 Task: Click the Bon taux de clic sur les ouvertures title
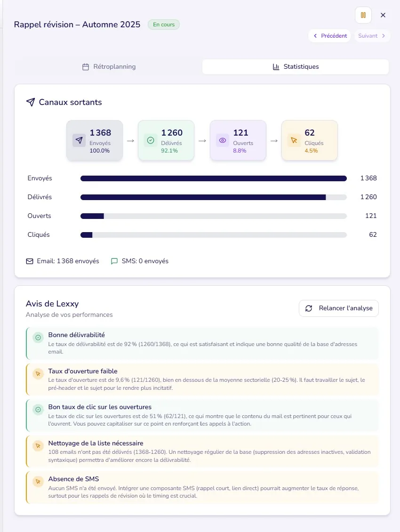100,407
